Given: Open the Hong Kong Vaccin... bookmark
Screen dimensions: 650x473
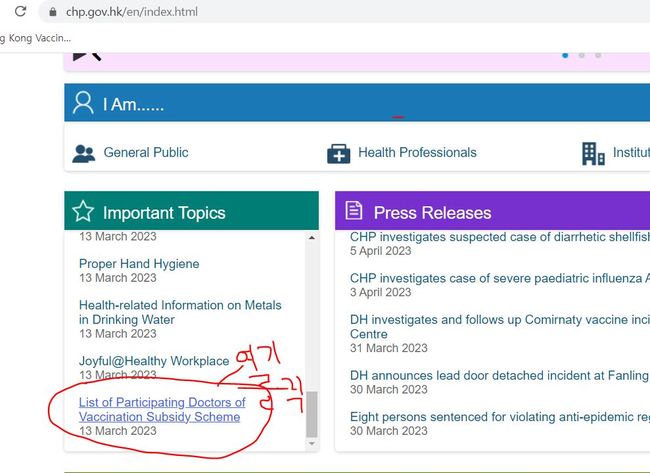Looking at the screenshot, I should coord(36,38).
